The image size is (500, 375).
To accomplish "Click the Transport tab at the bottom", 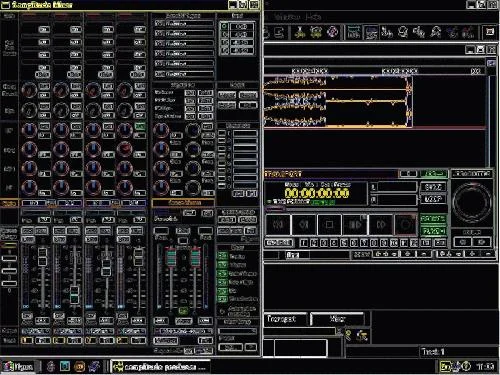I will click(x=285, y=319).
